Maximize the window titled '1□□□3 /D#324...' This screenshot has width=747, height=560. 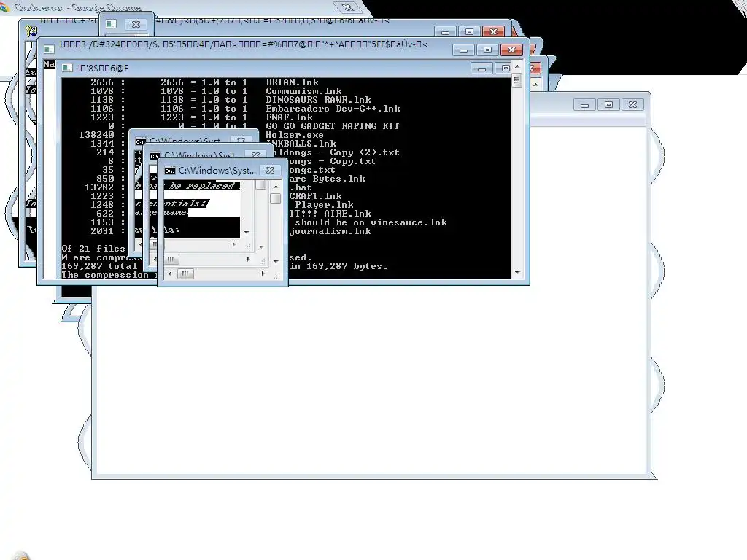point(487,50)
